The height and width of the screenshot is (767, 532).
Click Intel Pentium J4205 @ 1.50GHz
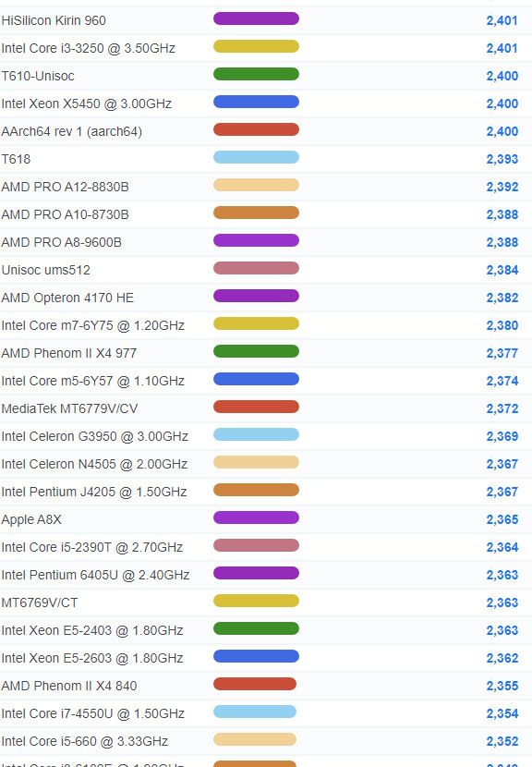(x=94, y=492)
